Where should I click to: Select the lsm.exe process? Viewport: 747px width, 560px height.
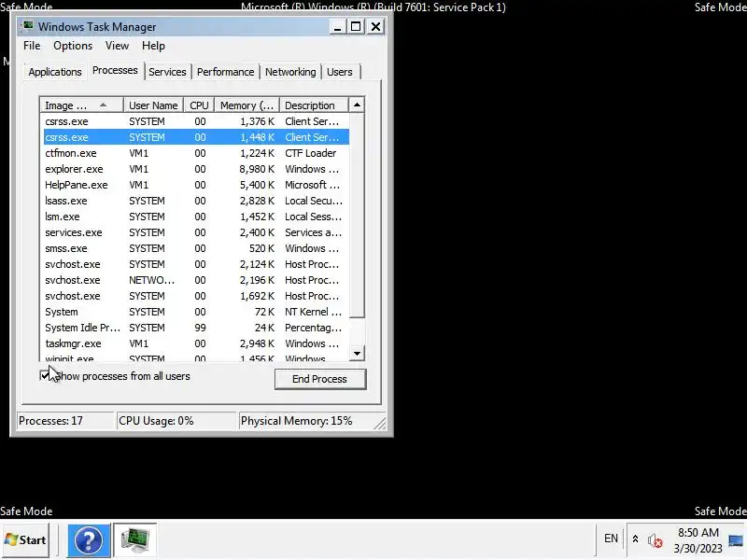coord(195,217)
